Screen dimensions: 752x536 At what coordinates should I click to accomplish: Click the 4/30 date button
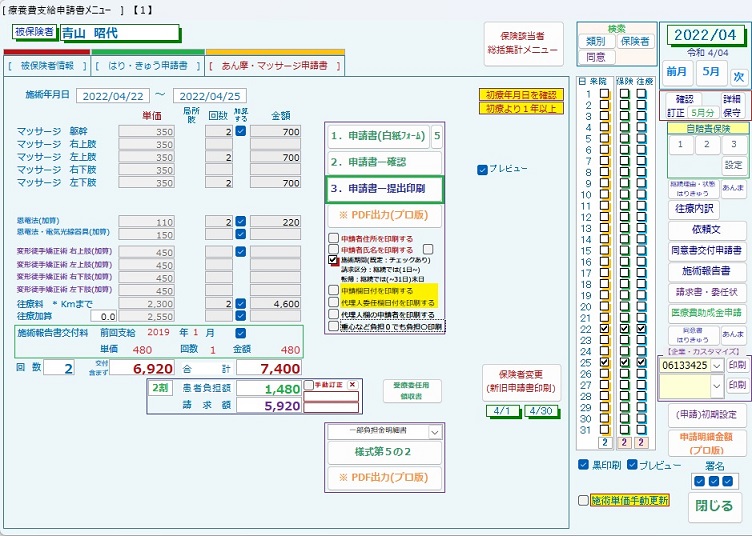tap(541, 411)
